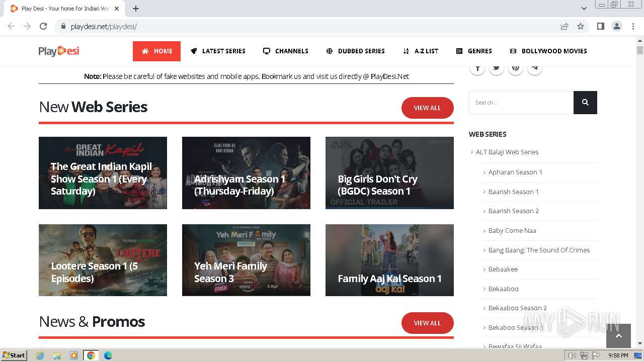Open The Great Indian Kapil Show card
The width and height of the screenshot is (644, 362).
click(103, 173)
